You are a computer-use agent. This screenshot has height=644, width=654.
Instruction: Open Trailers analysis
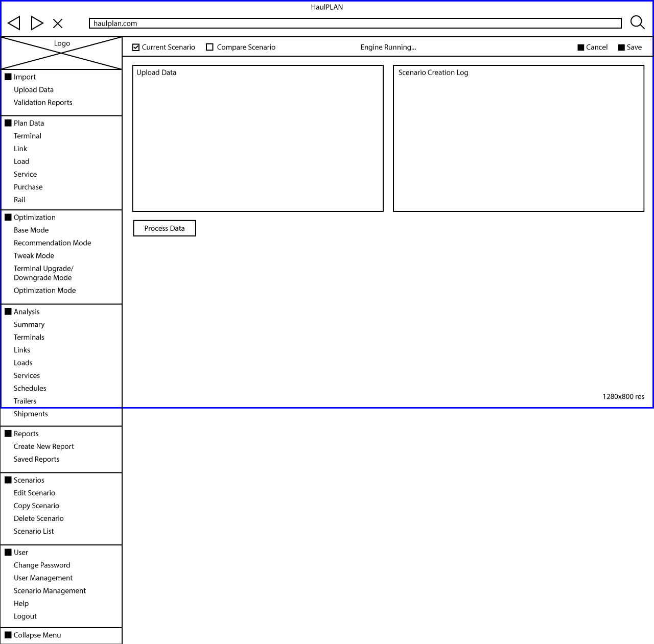[25, 401]
